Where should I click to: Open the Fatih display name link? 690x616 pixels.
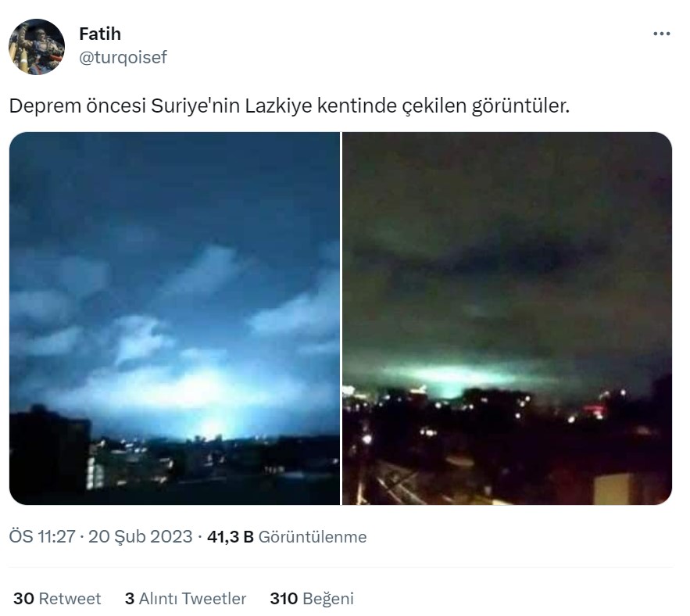[100, 34]
